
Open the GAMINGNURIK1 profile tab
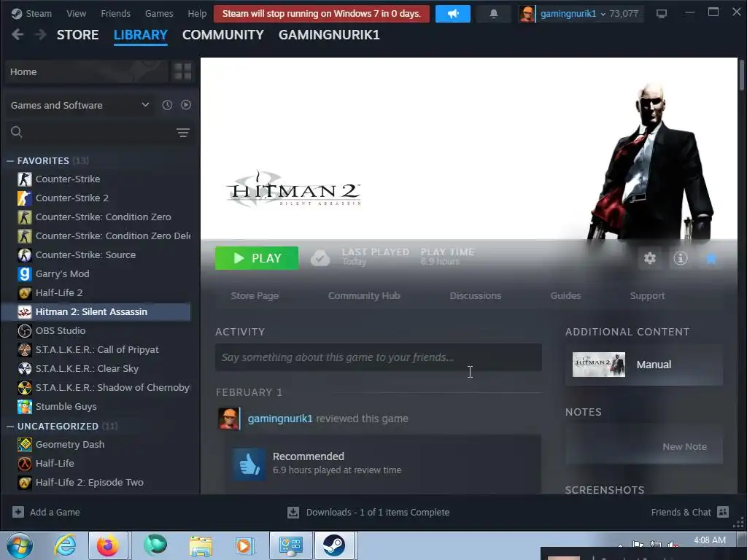click(x=329, y=35)
